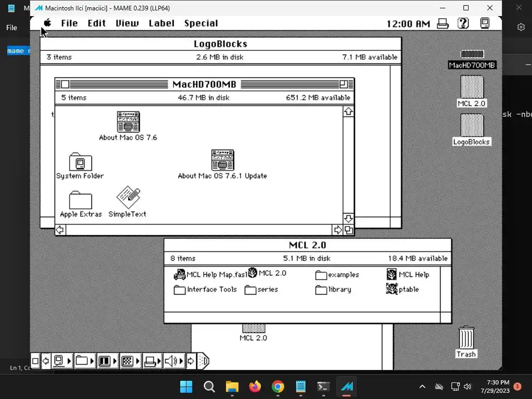This screenshot has height=399, width=532.
Task: Select the MCL Help file
Action: (408, 274)
